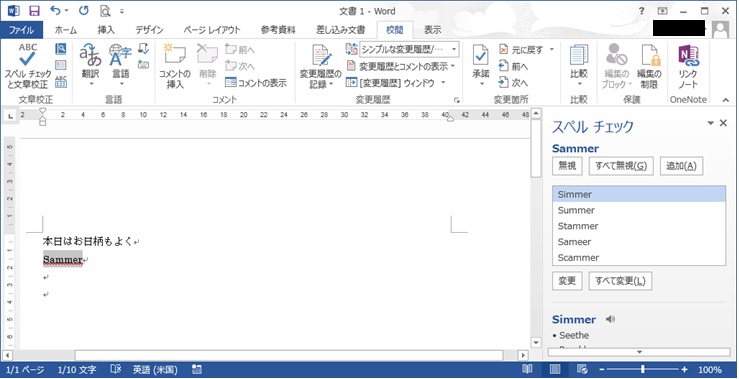Reject the change (元に戻す)
The image size is (739, 379).
(521, 49)
